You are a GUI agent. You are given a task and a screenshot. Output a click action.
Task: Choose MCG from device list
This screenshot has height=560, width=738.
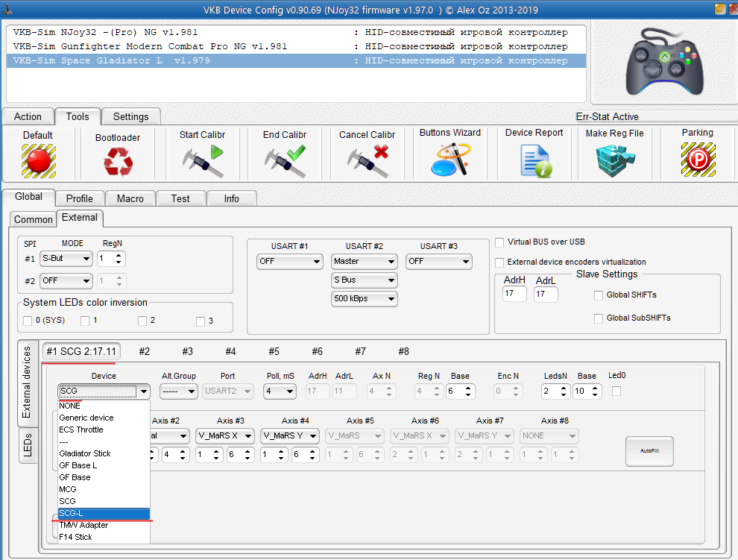(x=104, y=489)
